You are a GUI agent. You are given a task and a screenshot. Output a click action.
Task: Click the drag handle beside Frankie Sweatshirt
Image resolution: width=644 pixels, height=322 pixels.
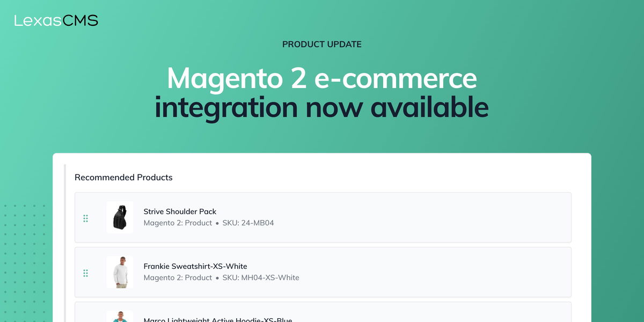point(86,273)
